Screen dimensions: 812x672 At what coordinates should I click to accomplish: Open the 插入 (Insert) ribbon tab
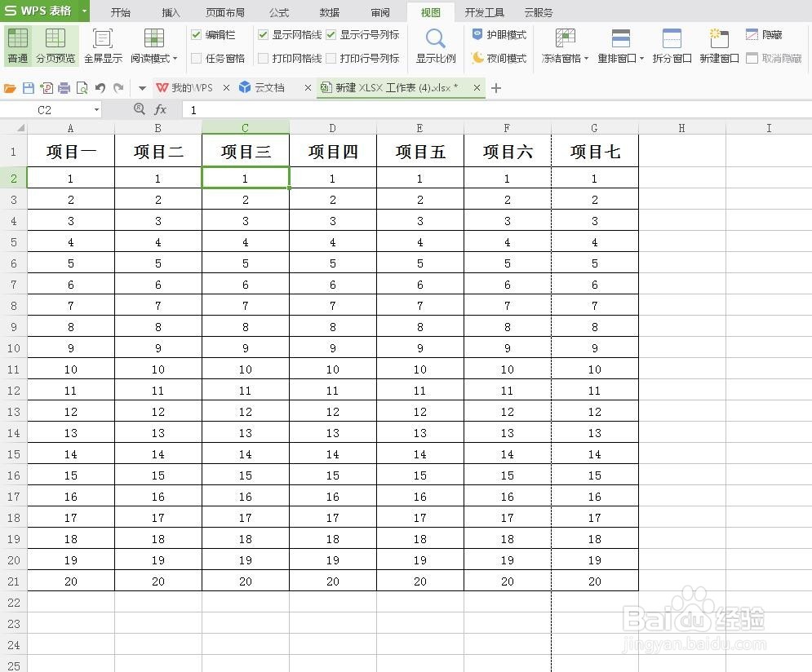(171, 12)
